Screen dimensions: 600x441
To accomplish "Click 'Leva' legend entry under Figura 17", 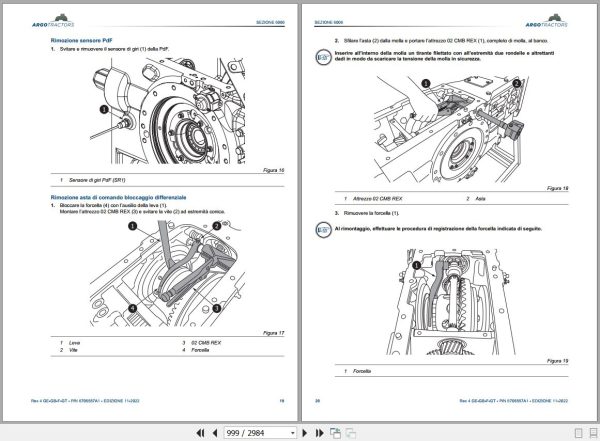I will 74,343.
